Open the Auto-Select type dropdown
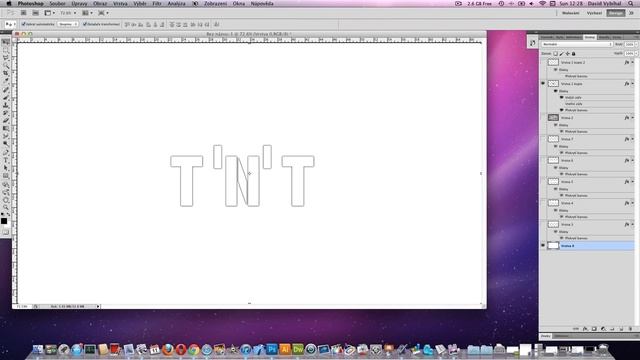The image size is (640, 360). pyautogui.click(x=68, y=24)
